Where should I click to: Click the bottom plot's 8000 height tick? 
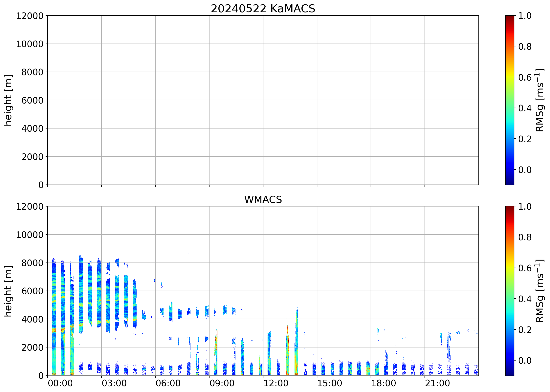[x=32, y=263]
